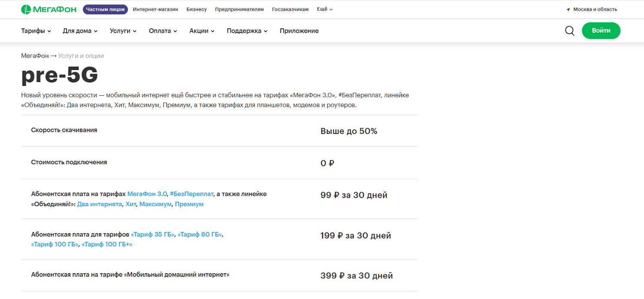Click the location arrow icon near Москва
Screen dimensions: 644x299
(568, 9)
